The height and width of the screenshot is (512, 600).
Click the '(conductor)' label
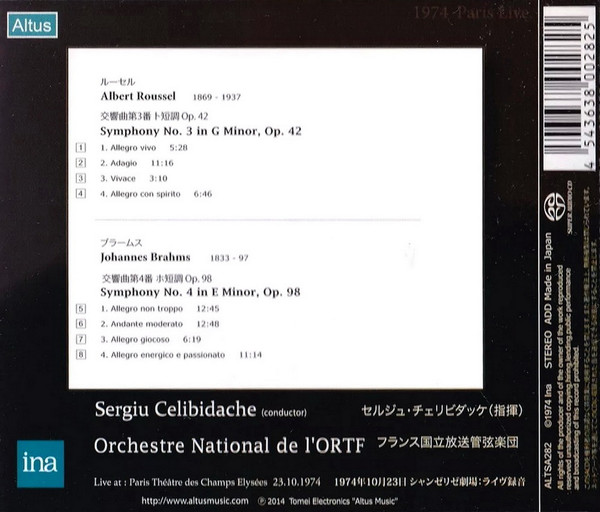click(284, 413)
